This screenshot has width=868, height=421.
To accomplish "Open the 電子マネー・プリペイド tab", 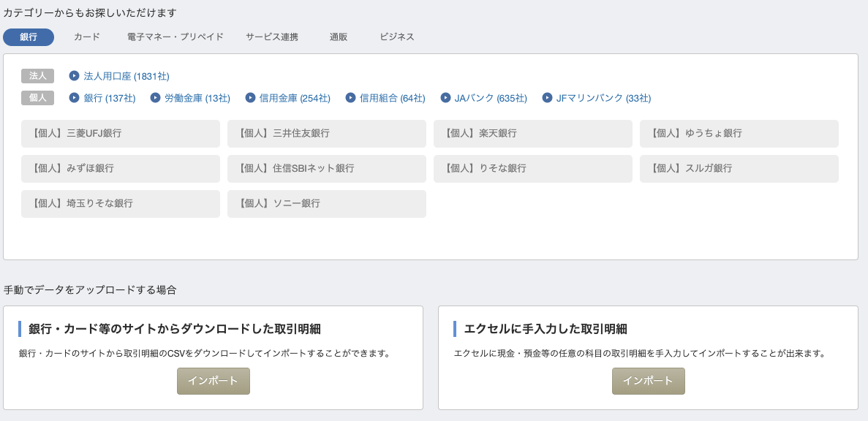I will coord(175,37).
